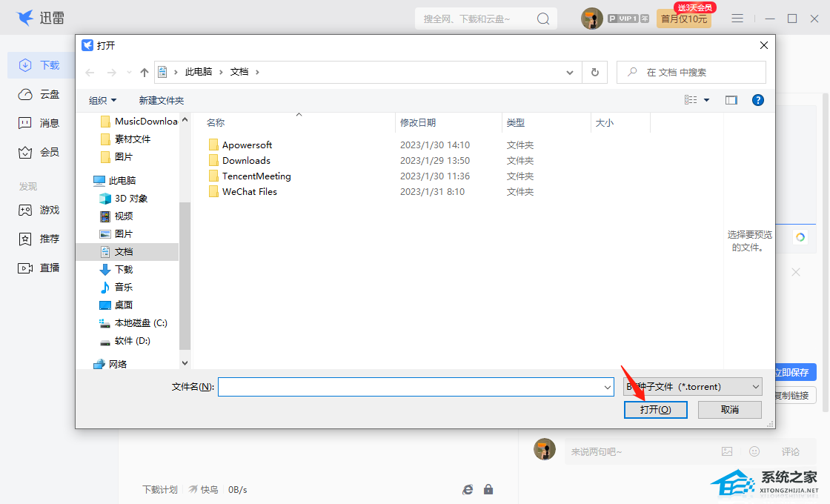The width and height of the screenshot is (830, 504).
Task: Open Internet Explorer icon in status bar
Action: coord(468,489)
